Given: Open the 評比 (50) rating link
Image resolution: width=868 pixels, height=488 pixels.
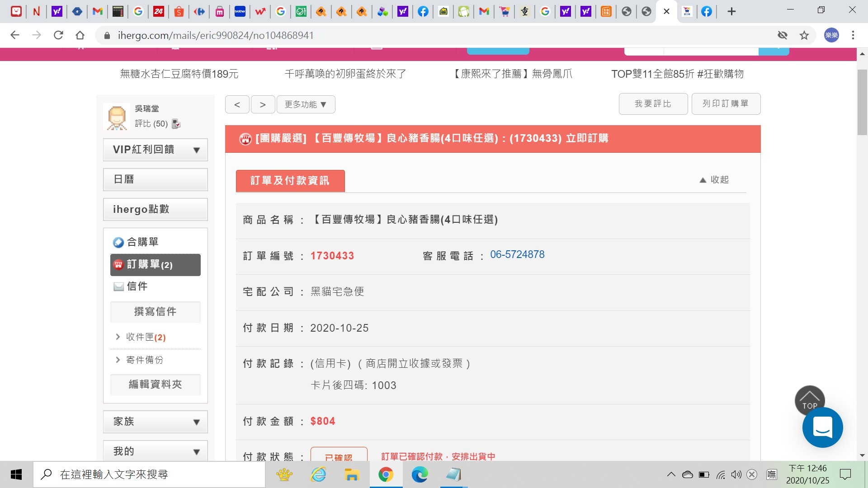Looking at the screenshot, I should pos(151,123).
